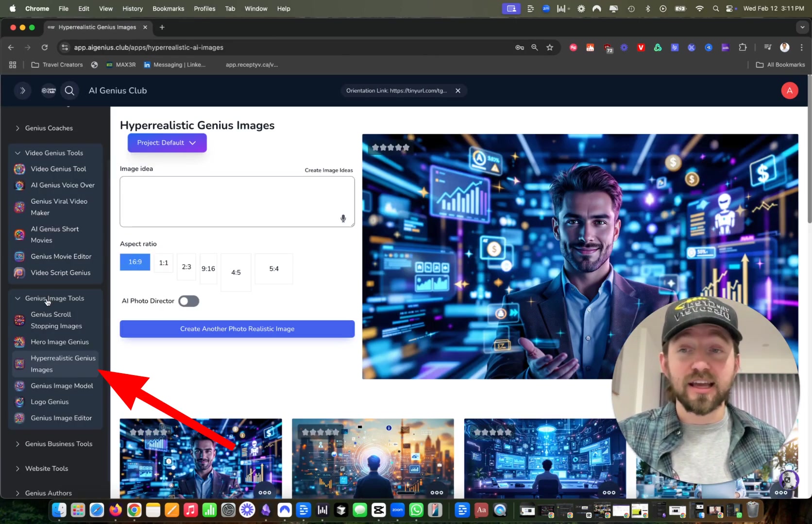
Task: Click the zoom magnifier in address bar
Action: [535, 48]
